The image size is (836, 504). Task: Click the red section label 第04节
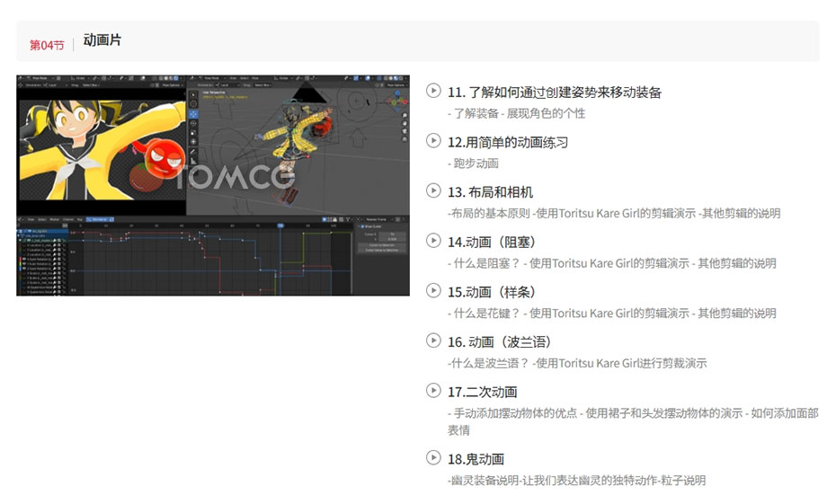pos(47,45)
